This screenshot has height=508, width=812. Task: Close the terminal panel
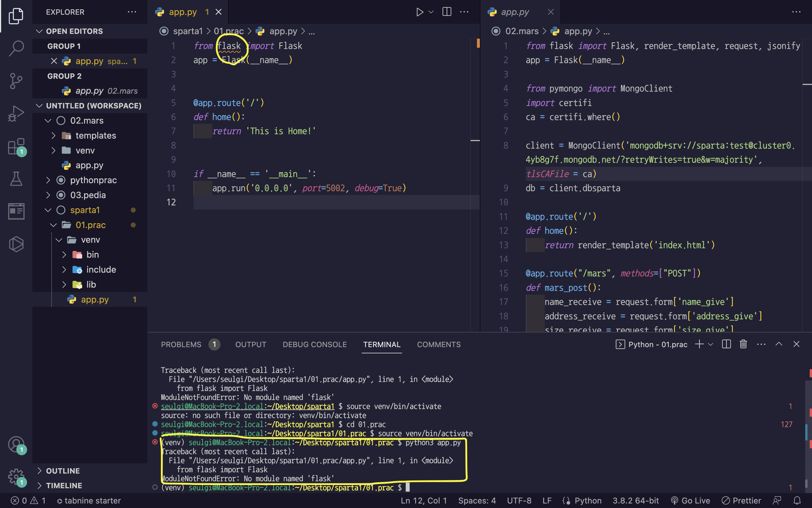796,344
